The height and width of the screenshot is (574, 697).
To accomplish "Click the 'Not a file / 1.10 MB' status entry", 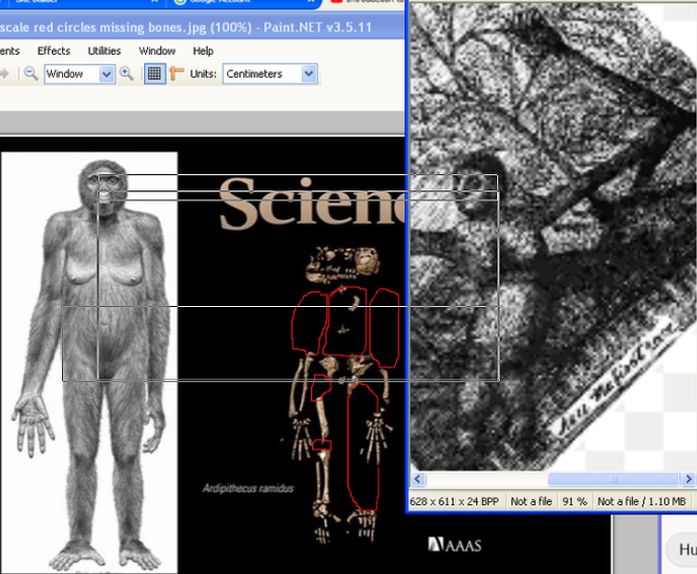I will [641, 502].
